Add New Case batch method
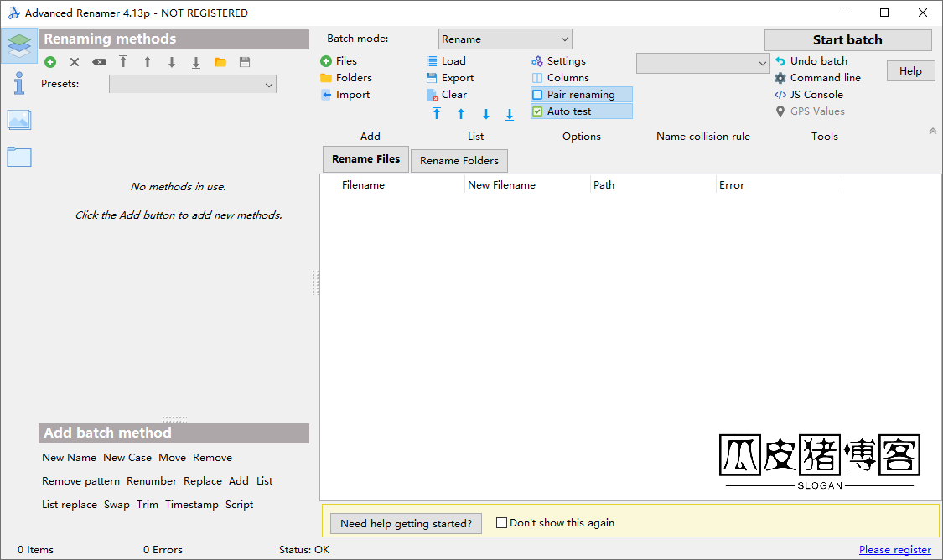The image size is (943, 560). coord(127,457)
